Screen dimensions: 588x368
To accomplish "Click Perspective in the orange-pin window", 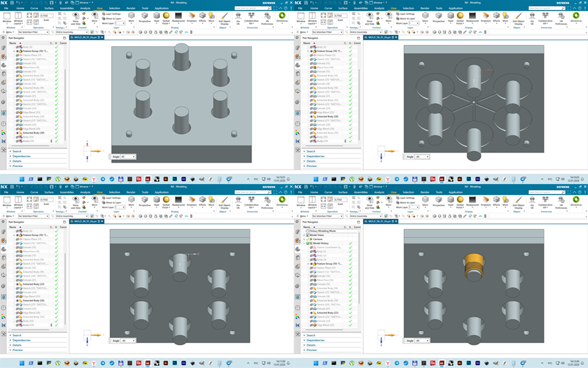I will point(439,202).
